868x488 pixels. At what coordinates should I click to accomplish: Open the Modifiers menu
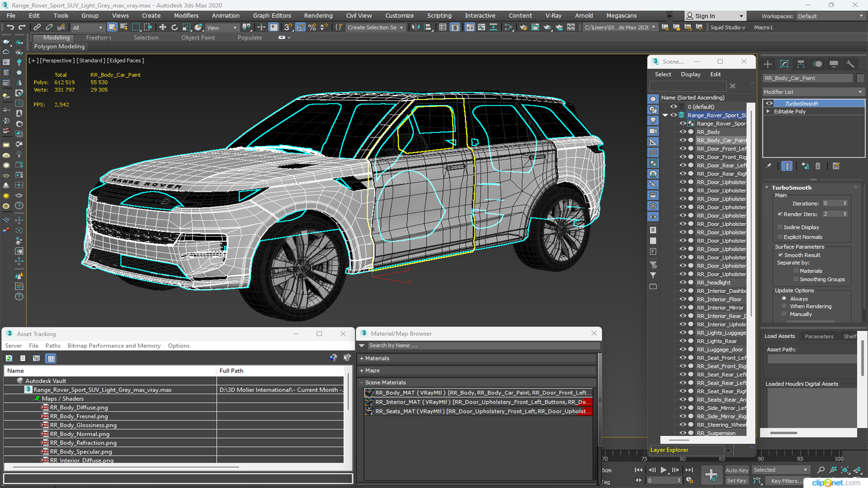coord(186,15)
